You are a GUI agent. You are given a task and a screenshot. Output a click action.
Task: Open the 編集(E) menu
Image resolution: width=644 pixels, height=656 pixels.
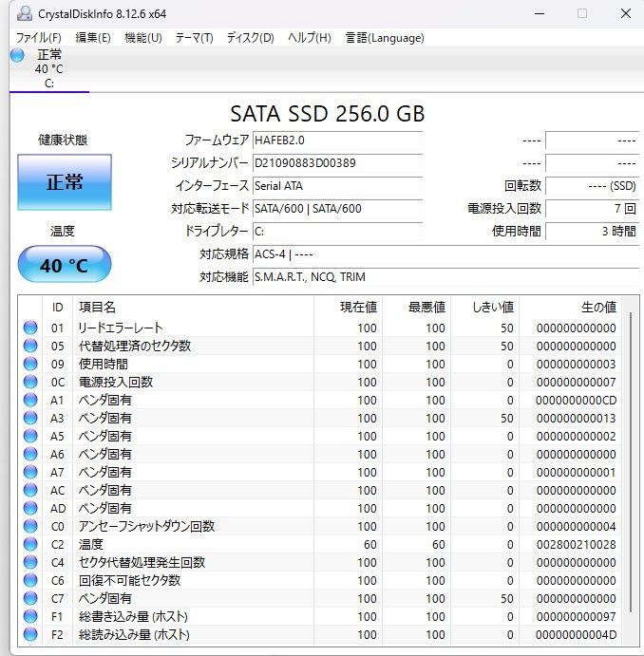pos(93,38)
